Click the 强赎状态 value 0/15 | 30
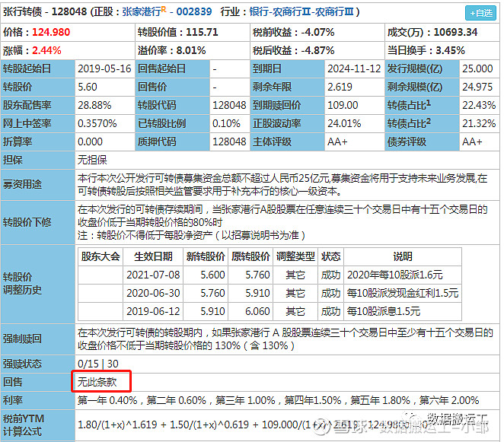Image resolution: width=504 pixels, height=442 pixels. (98, 364)
